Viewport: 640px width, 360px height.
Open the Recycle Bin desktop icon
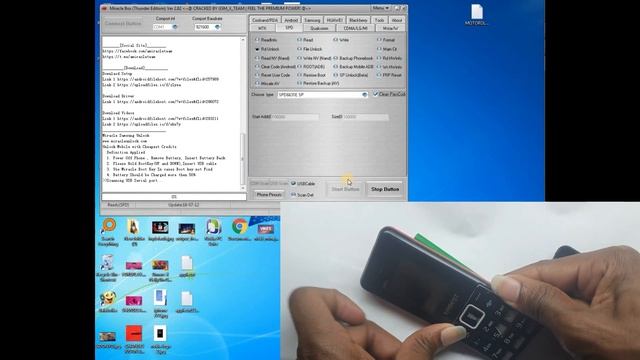tap(108, 268)
